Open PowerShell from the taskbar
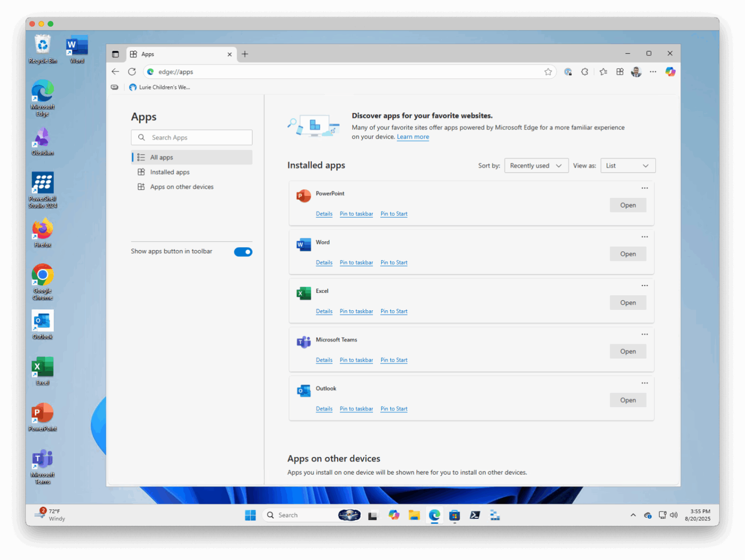This screenshot has width=745, height=560. point(475,515)
